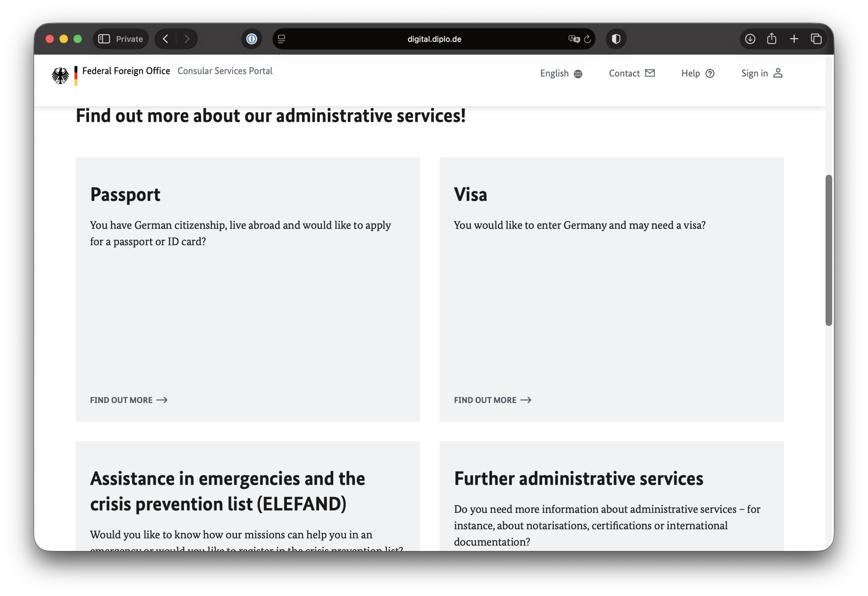Open the share sheet icon

tap(772, 39)
